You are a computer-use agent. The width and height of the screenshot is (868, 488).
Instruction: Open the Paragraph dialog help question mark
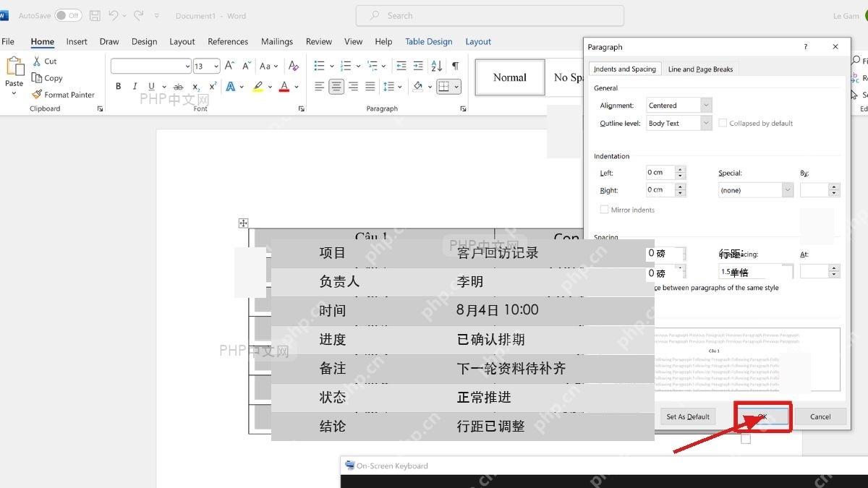[806, 47]
